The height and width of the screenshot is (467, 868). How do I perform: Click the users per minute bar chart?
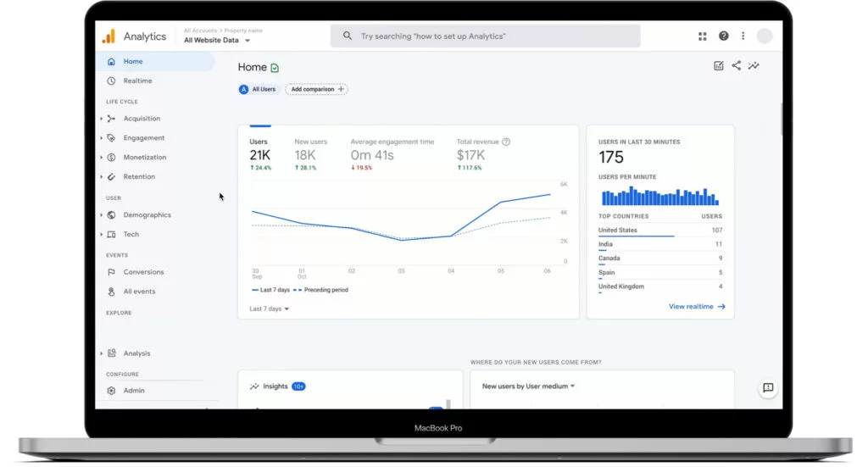(x=659, y=196)
